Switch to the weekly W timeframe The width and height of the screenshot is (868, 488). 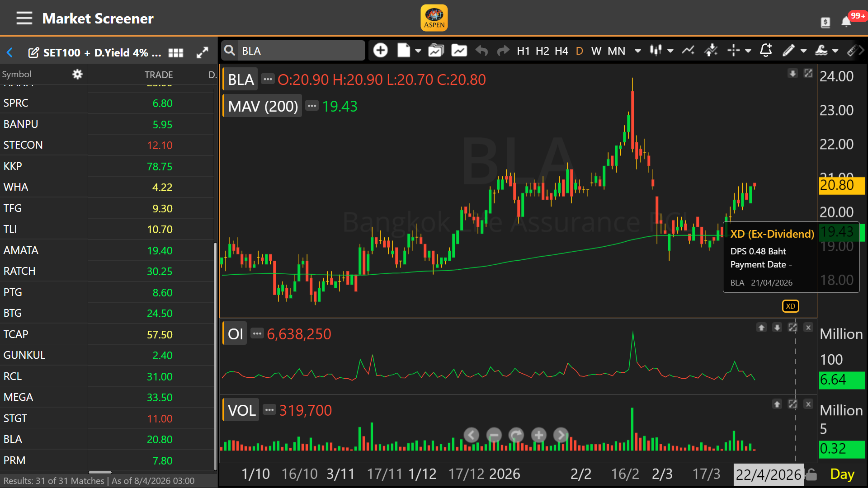click(596, 51)
